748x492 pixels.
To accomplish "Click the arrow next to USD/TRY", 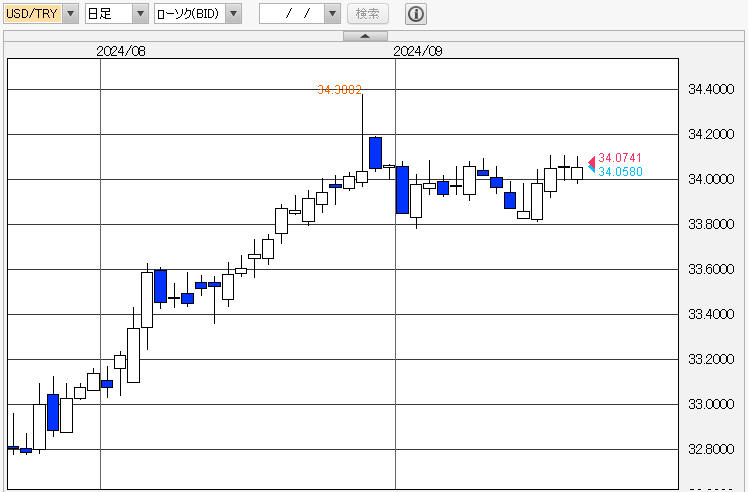I will tap(71, 13).
